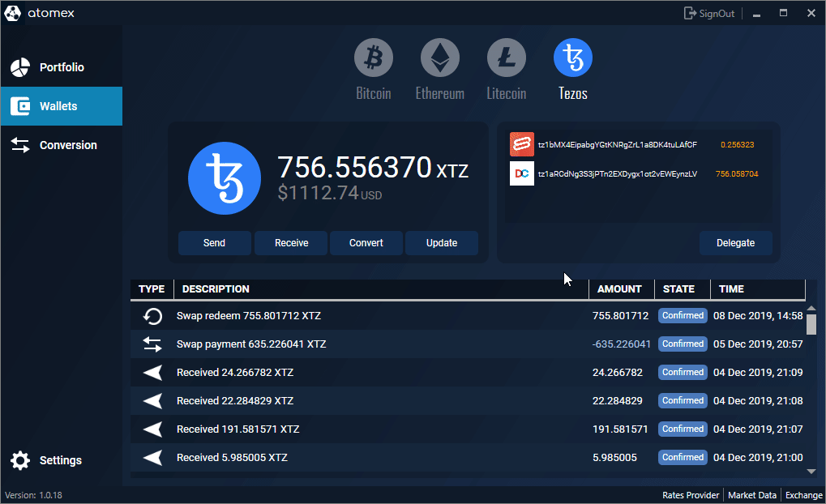826x504 pixels.
Task: Select the address ending in EWEynzLV
Action: (x=617, y=173)
